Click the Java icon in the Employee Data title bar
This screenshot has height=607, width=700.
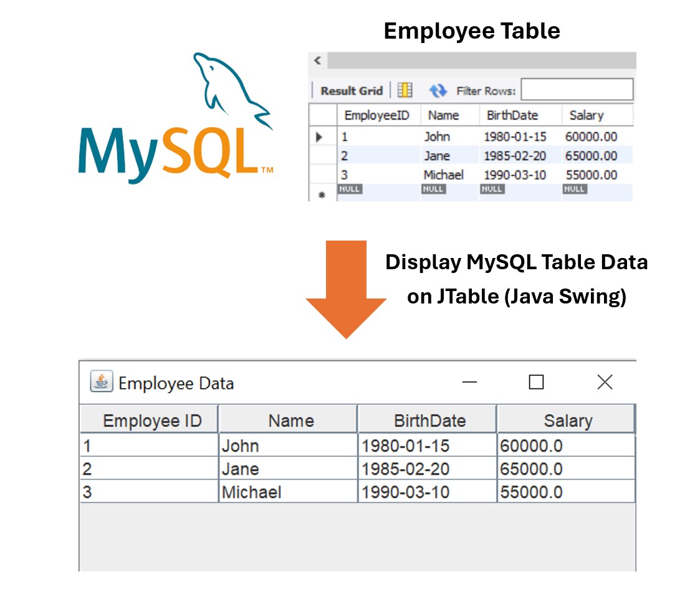pos(102,381)
